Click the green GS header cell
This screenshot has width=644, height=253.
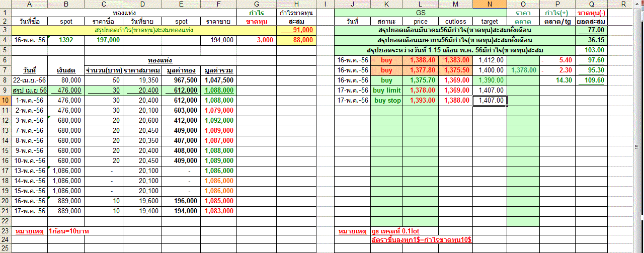click(421, 13)
